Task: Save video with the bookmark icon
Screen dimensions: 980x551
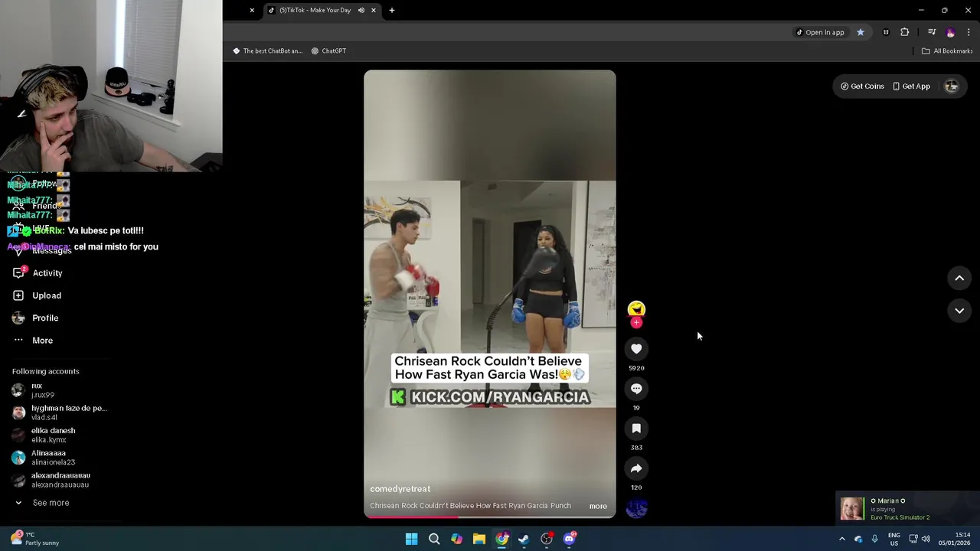Action: coord(636,429)
